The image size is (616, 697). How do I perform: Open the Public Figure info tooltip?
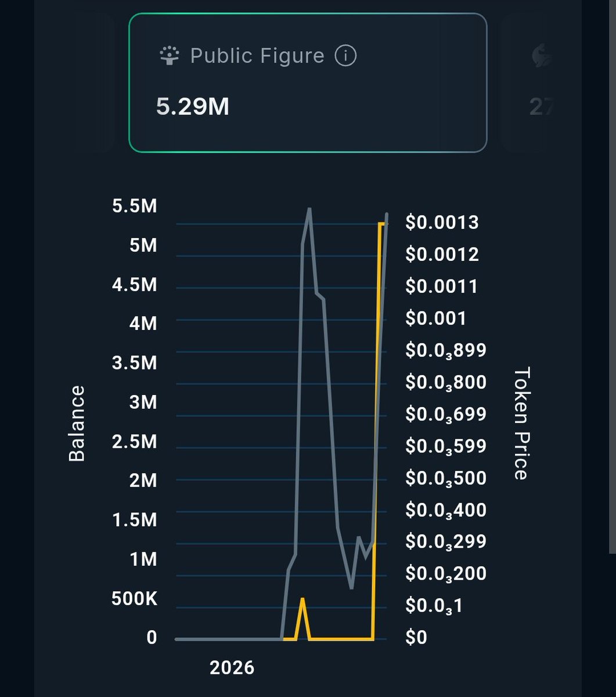[x=345, y=55]
